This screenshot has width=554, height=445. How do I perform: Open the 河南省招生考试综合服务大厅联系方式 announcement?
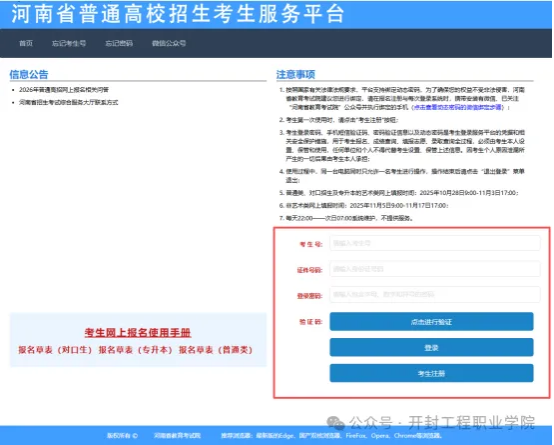[69, 103]
